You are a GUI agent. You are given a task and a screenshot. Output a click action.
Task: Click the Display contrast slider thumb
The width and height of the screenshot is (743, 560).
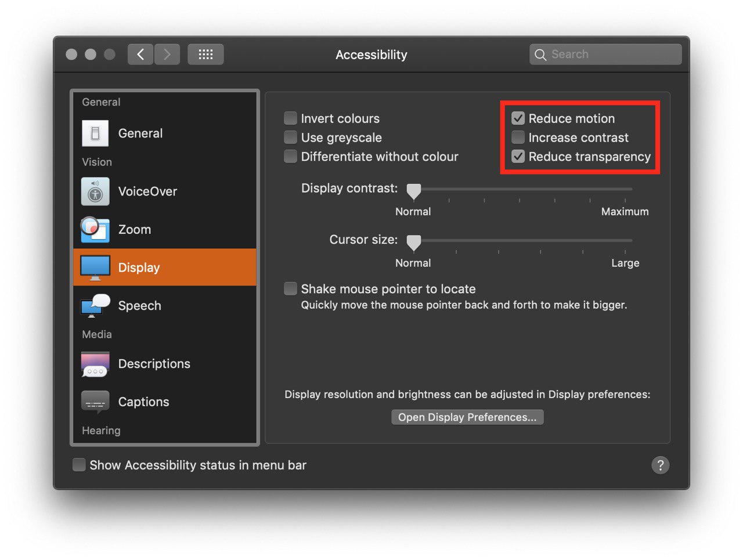pos(414,191)
